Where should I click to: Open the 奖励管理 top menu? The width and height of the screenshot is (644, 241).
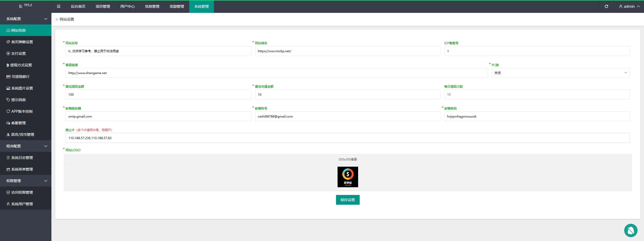[177, 6]
